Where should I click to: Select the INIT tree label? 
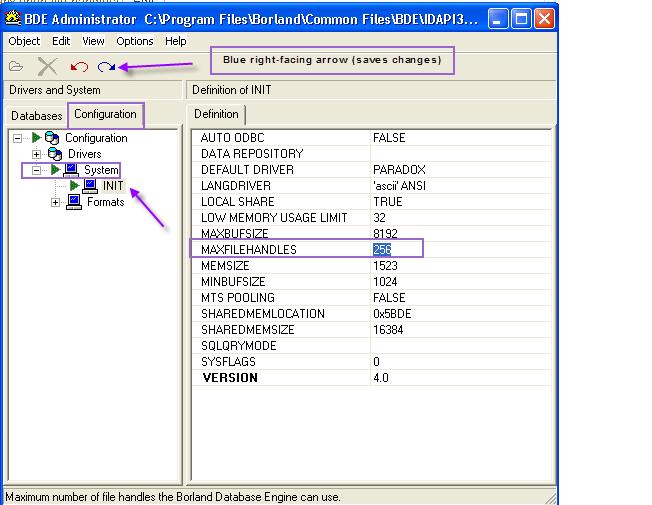[x=113, y=186]
